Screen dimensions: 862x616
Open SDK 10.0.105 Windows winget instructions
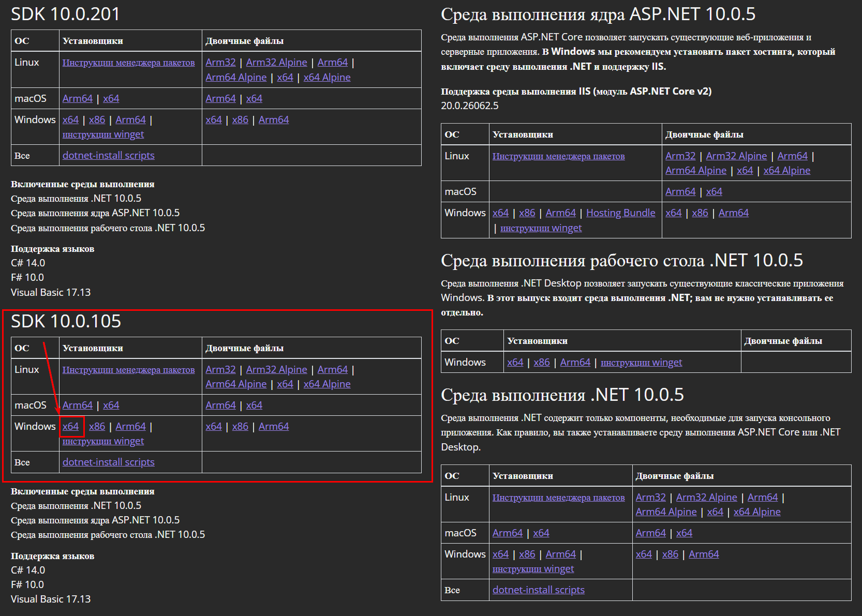coord(103,441)
